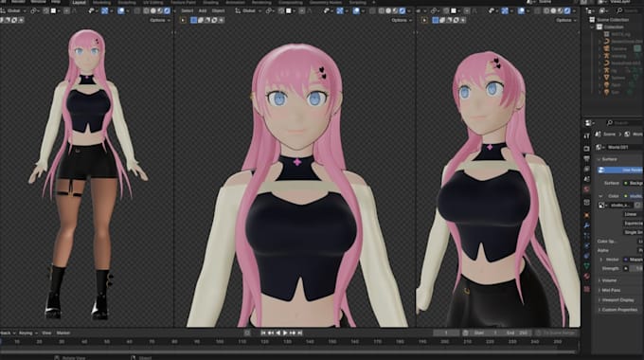
Task: Click the search magnifier in Outliner
Action: [x=620, y=10]
